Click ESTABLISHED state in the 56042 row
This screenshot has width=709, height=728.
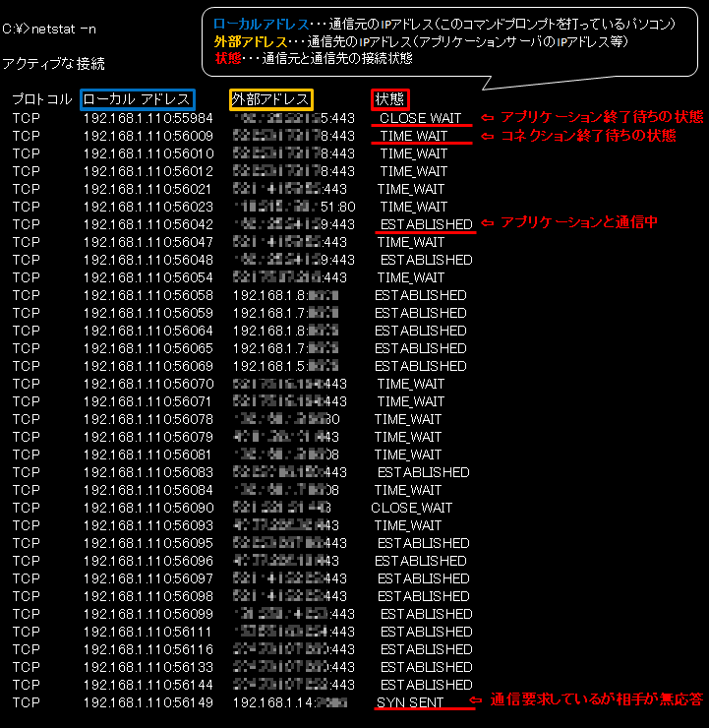coord(427,224)
